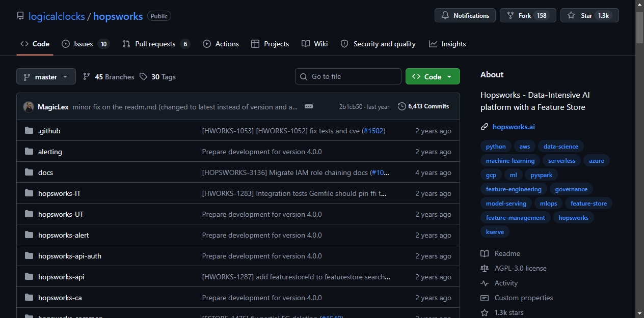Image resolution: width=644 pixels, height=318 pixels.
Task: Select the mlops topic tag
Action: (549, 204)
